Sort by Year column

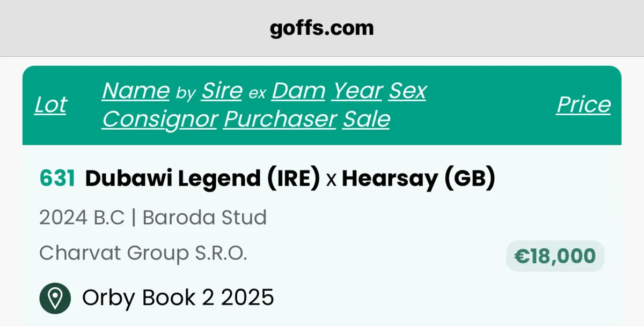point(356,91)
